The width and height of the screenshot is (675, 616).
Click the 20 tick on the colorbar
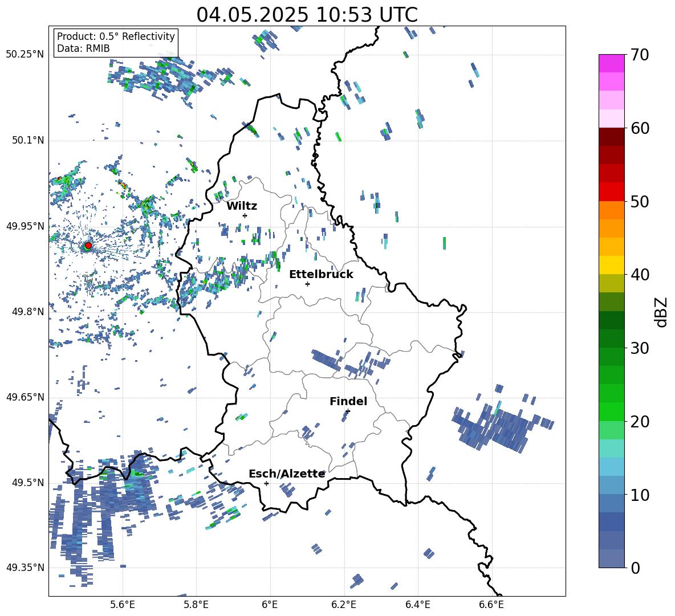(640, 422)
